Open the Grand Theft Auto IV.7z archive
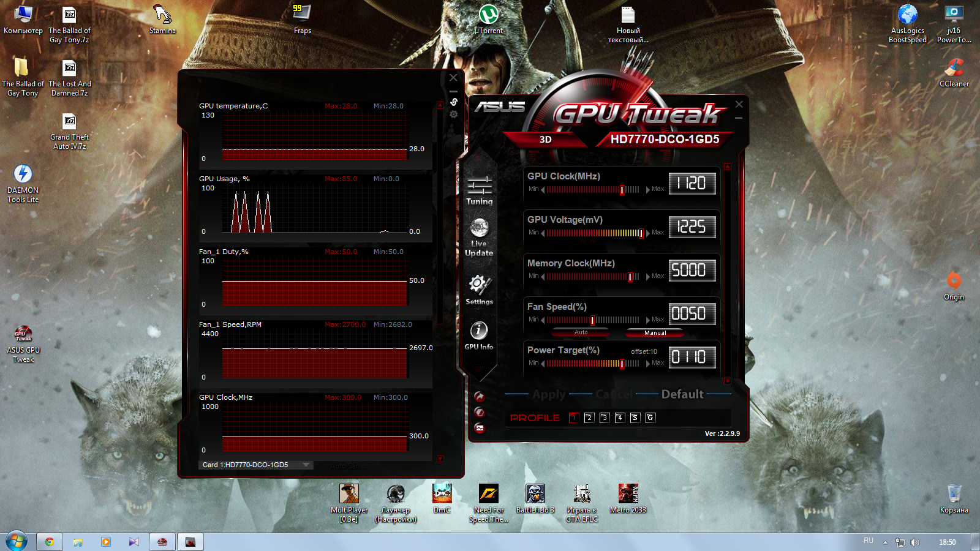The height and width of the screenshot is (551, 980). point(69,131)
